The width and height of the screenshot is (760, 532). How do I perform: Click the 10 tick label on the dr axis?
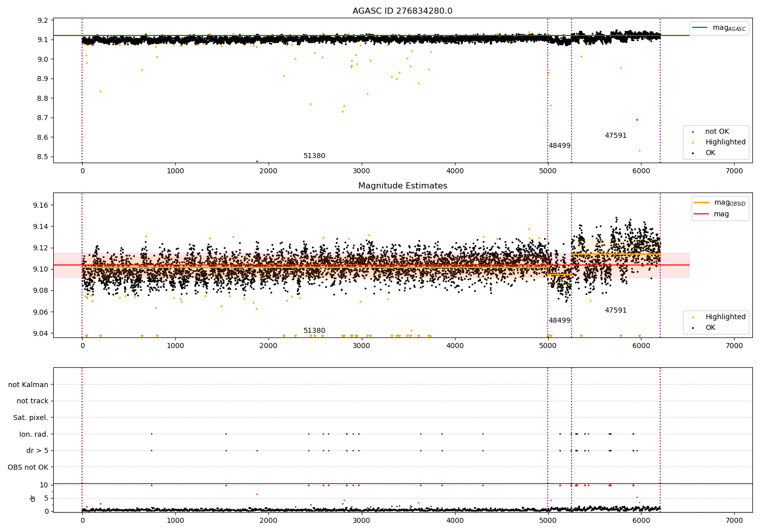pyautogui.click(x=44, y=485)
